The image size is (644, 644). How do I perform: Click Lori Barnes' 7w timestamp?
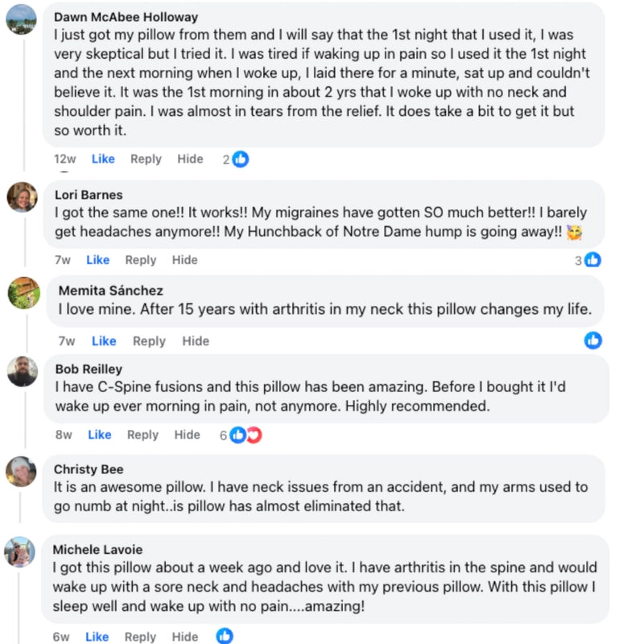click(x=62, y=260)
